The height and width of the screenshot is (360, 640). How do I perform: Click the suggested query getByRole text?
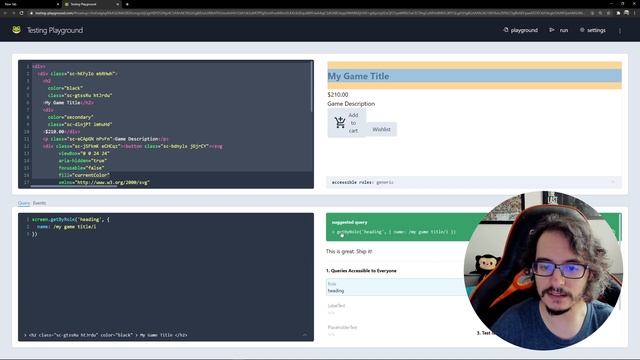coord(393,232)
